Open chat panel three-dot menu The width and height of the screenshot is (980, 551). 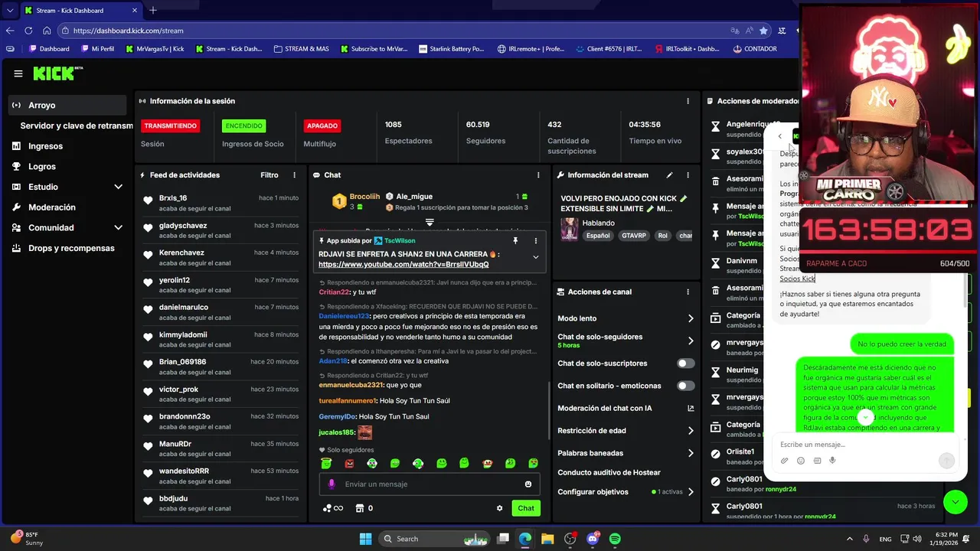(538, 175)
